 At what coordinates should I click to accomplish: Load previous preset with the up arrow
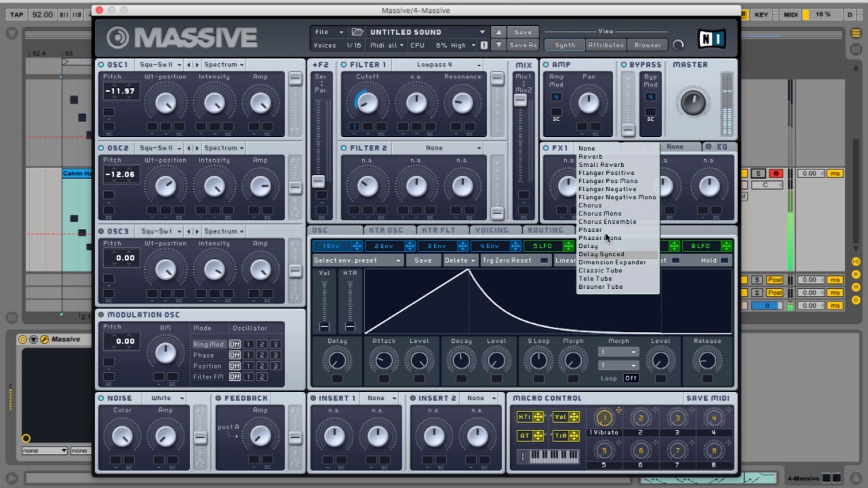[498, 32]
